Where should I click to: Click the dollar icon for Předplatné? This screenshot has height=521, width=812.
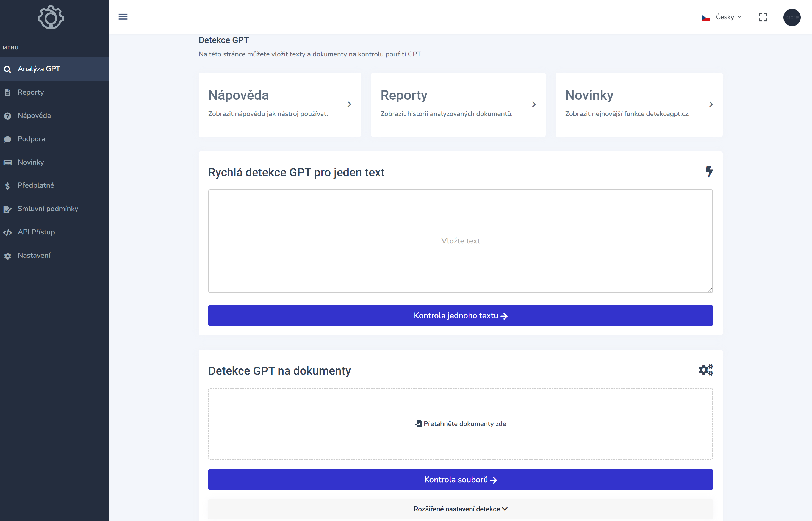pyautogui.click(x=7, y=186)
